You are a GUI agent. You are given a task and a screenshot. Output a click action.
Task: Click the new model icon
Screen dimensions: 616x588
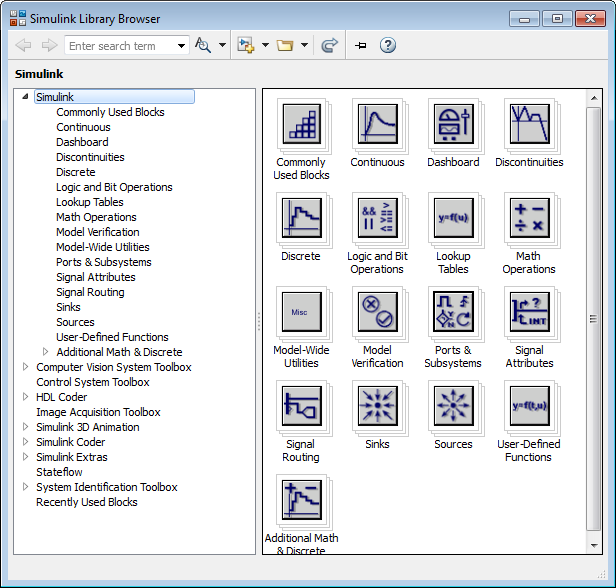pyautogui.click(x=246, y=45)
